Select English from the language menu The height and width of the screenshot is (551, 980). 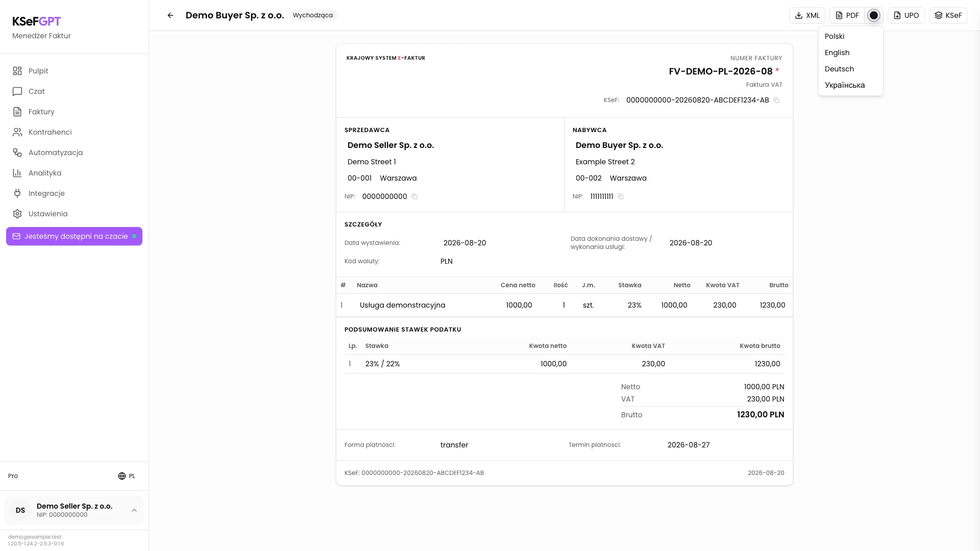pyautogui.click(x=850, y=53)
